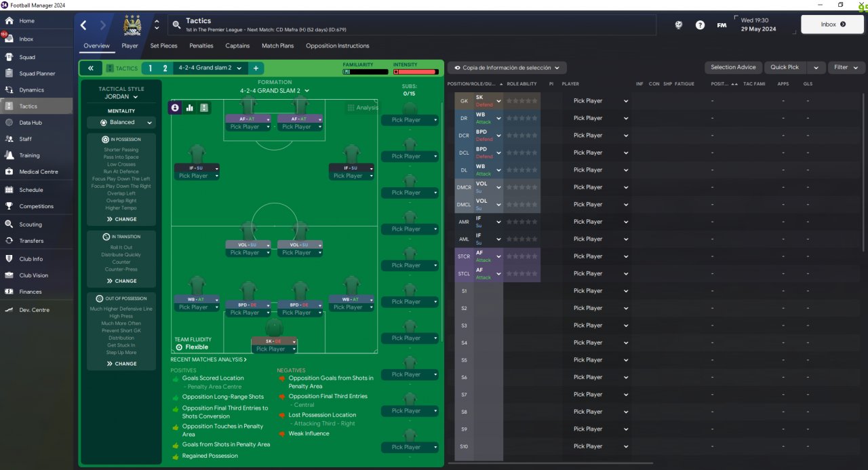Click the Squad shirt icon in sidebar

[9, 57]
